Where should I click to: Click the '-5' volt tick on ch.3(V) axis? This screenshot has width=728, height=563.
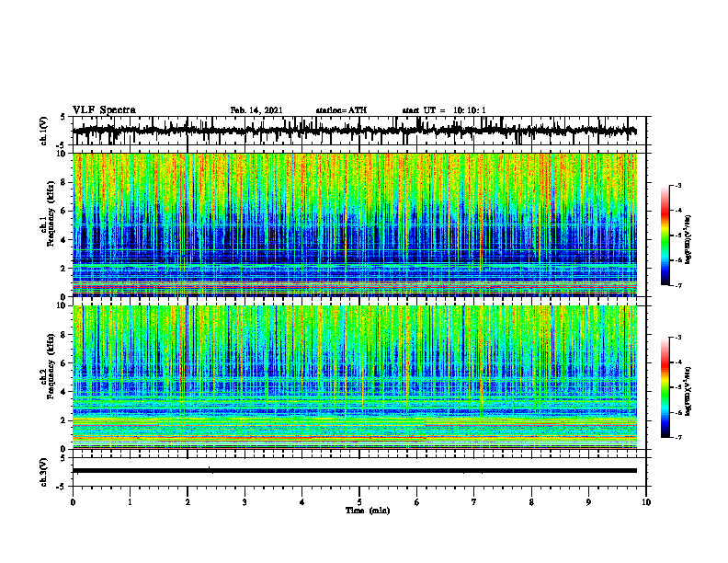click(x=62, y=487)
